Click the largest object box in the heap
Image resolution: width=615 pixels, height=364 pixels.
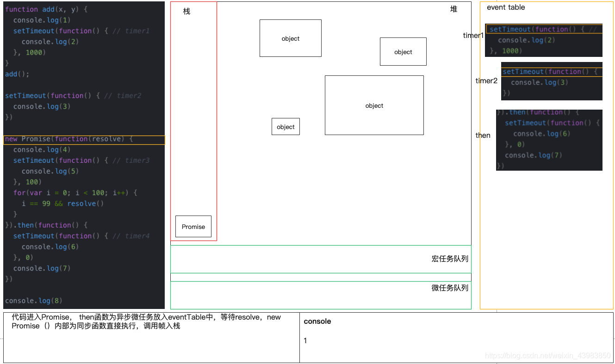click(374, 105)
